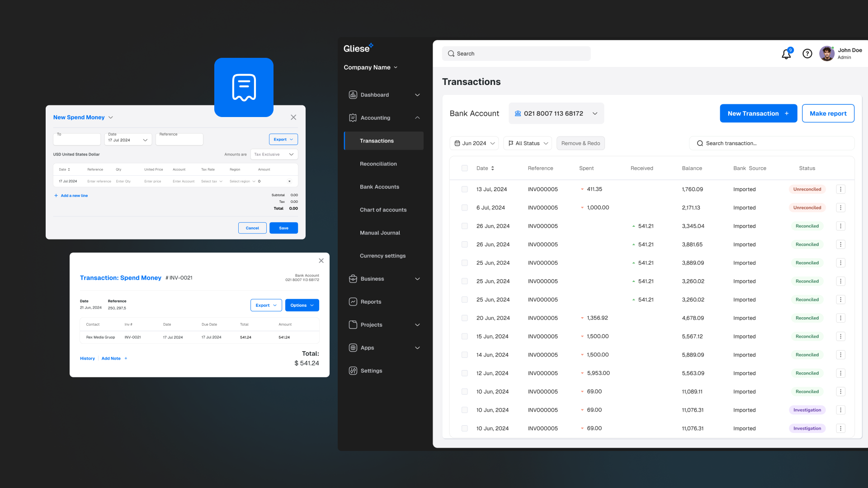The height and width of the screenshot is (488, 868).
Task: Click plus icon next to Add Note
Action: 126,359
